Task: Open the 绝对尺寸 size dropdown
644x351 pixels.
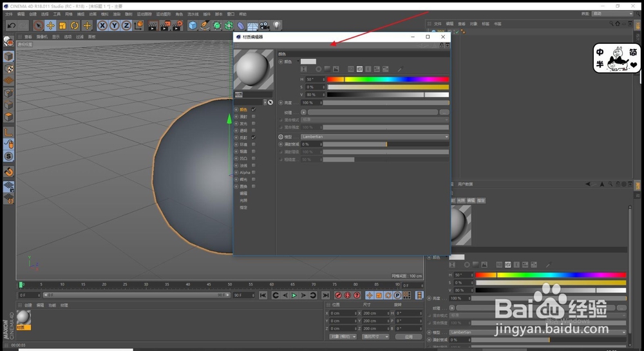Action: click(375, 337)
